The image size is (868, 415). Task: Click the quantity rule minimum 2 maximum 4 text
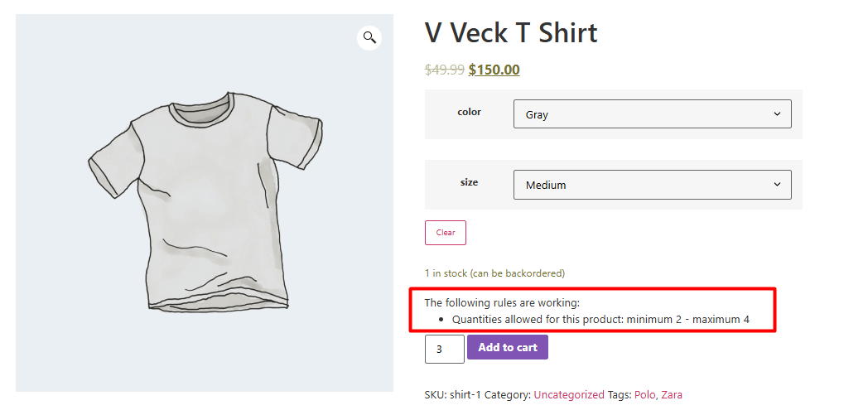pos(600,319)
